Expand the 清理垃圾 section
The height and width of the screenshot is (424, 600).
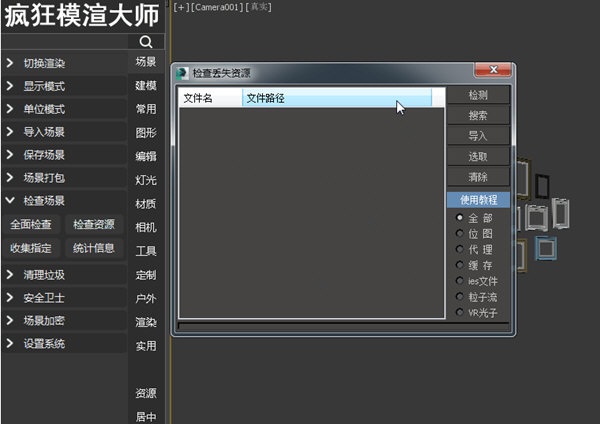coord(64,275)
